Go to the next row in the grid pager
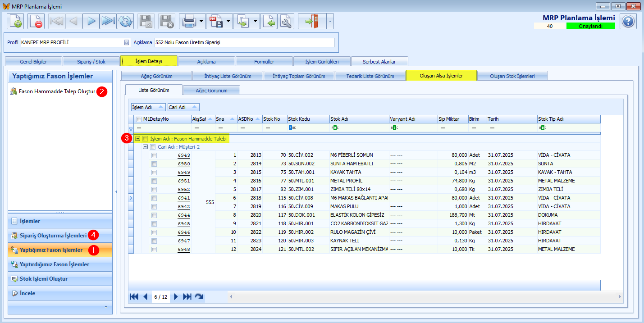The height and width of the screenshot is (323, 644). 176,296
